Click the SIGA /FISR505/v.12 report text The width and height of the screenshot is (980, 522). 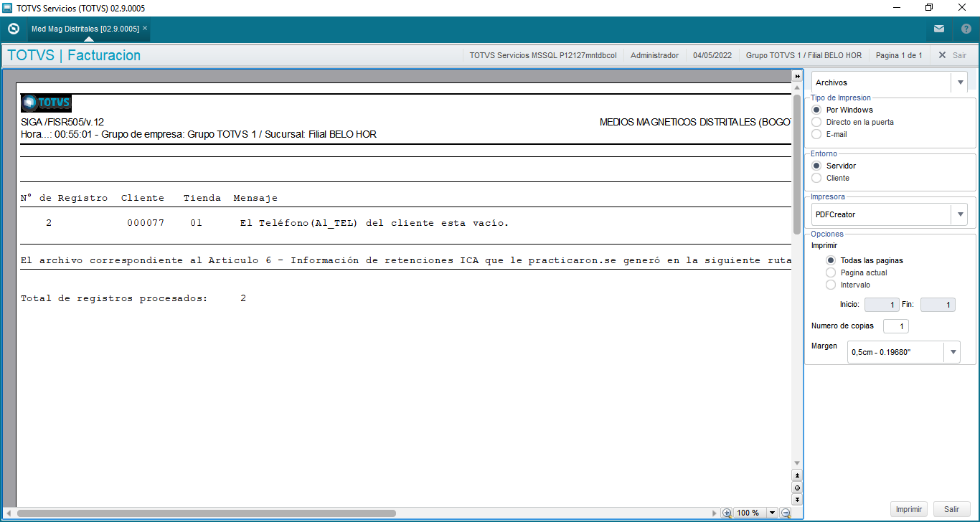tap(62, 123)
